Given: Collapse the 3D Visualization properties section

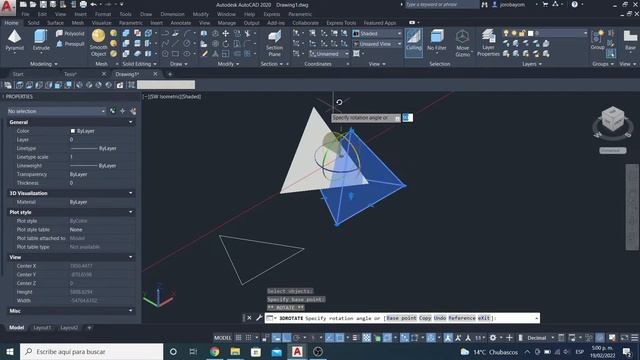Looking at the screenshot, I should tap(131, 193).
